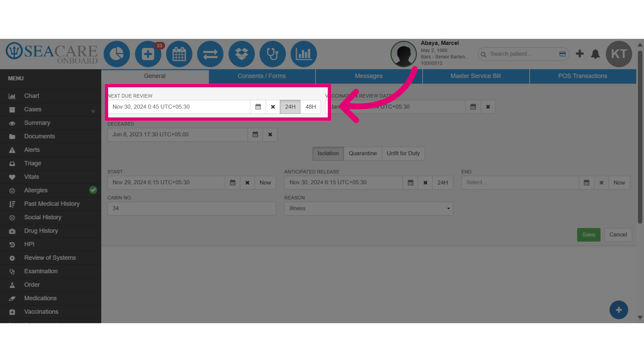Open calendar picker for Deceased date
Viewport: 644px width, 362px height.
click(255, 135)
